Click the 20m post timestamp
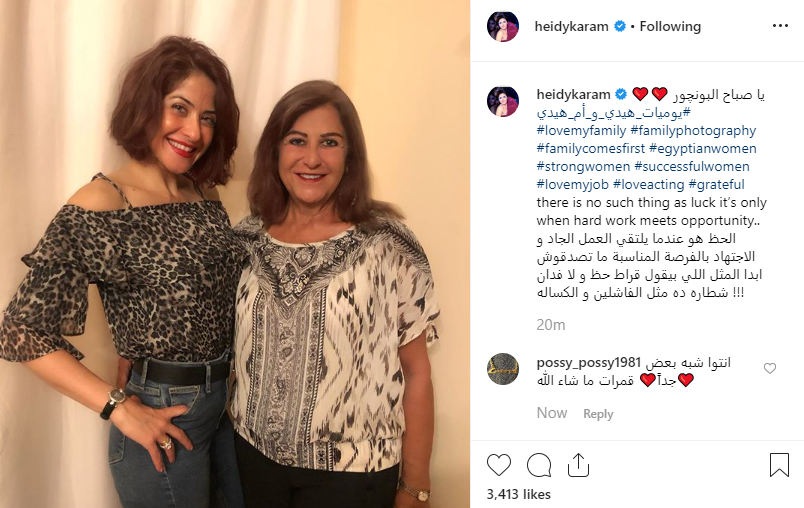 [551, 324]
